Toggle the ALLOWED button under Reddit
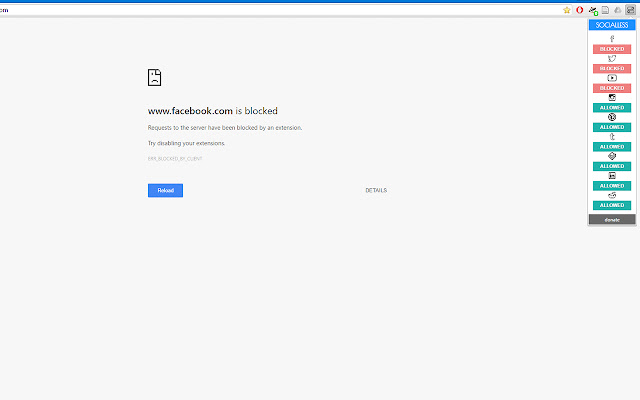This screenshot has height=400, width=640. click(x=612, y=205)
